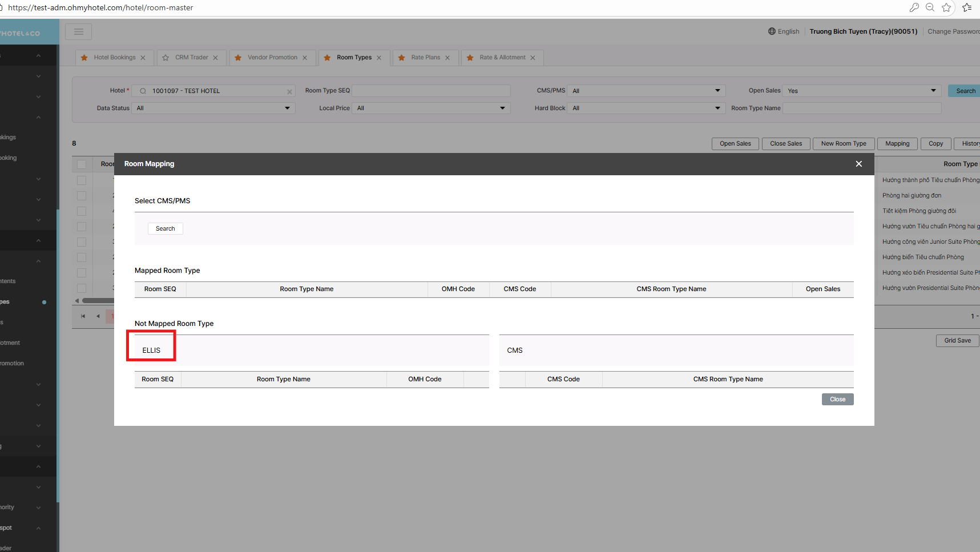980x552 pixels.
Task: Click the globe language icon beside English
Action: 772,31
